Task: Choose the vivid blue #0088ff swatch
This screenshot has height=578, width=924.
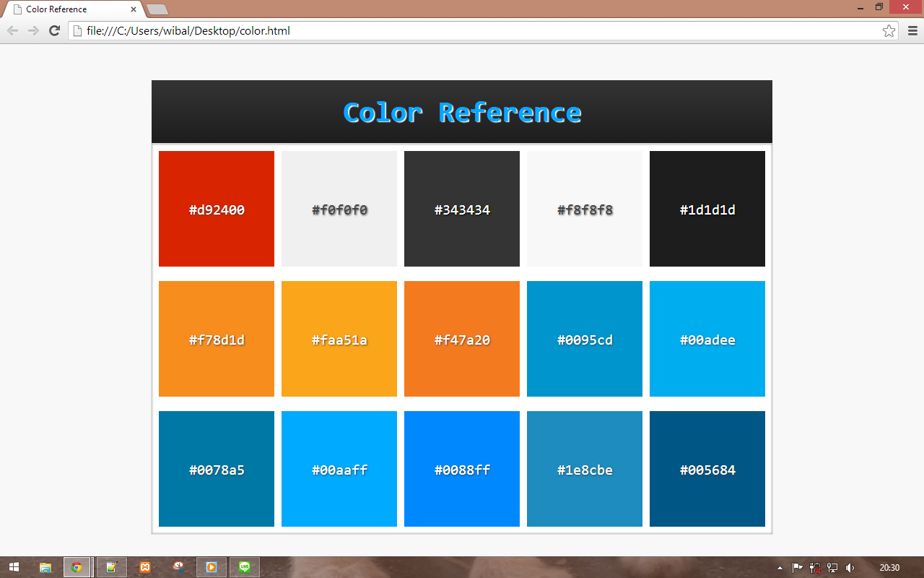Action: tap(462, 469)
